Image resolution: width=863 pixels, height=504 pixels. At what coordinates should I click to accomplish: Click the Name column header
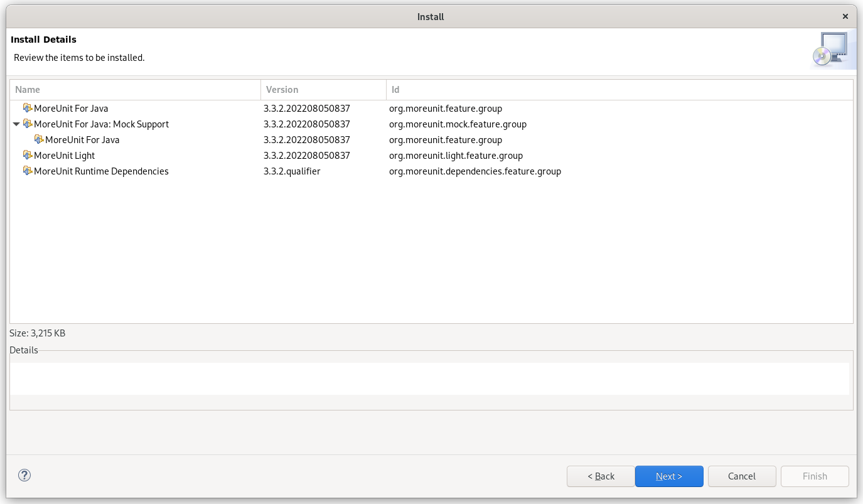[x=28, y=90]
